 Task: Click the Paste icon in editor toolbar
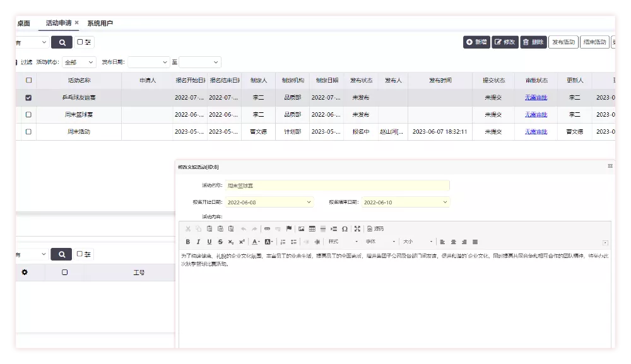(x=209, y=229)
